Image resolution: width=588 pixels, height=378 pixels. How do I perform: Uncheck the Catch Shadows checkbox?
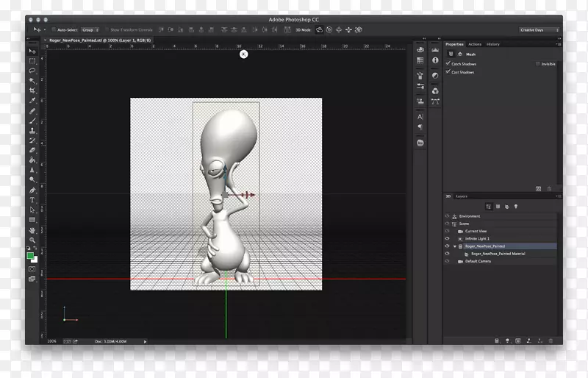[x=448, y=63]
